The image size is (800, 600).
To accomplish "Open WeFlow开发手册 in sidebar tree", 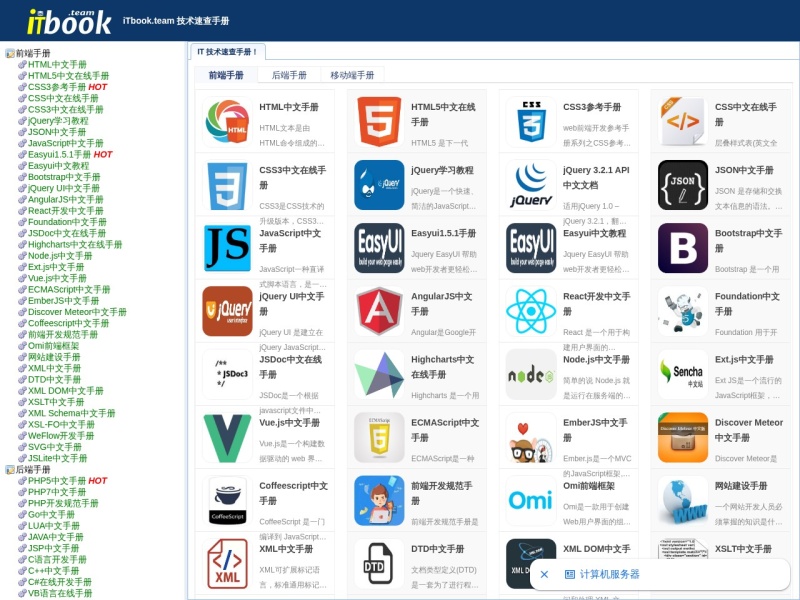I will coord(61,436).
